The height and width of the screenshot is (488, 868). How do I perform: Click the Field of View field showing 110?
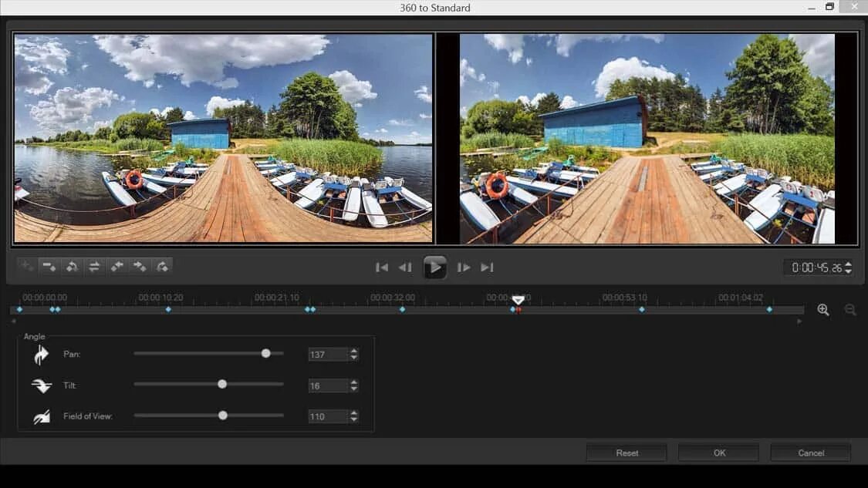coord(328,416)
